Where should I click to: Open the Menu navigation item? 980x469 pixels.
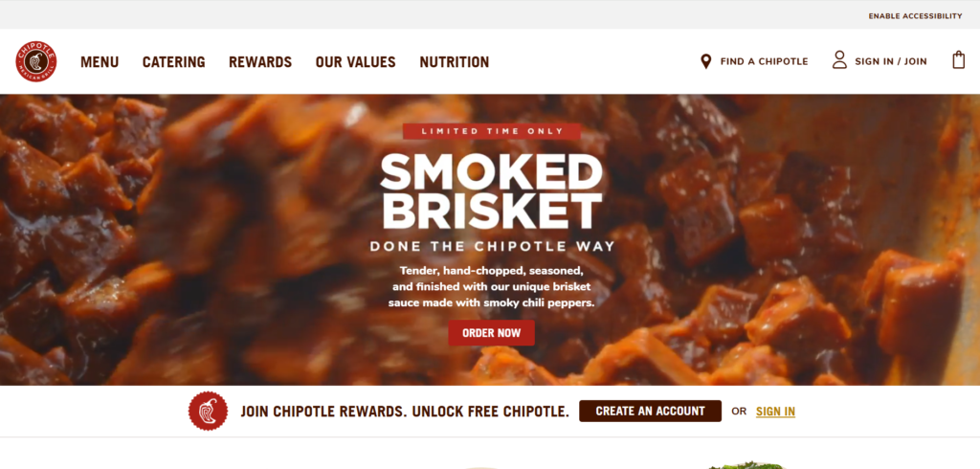point(100,62)
